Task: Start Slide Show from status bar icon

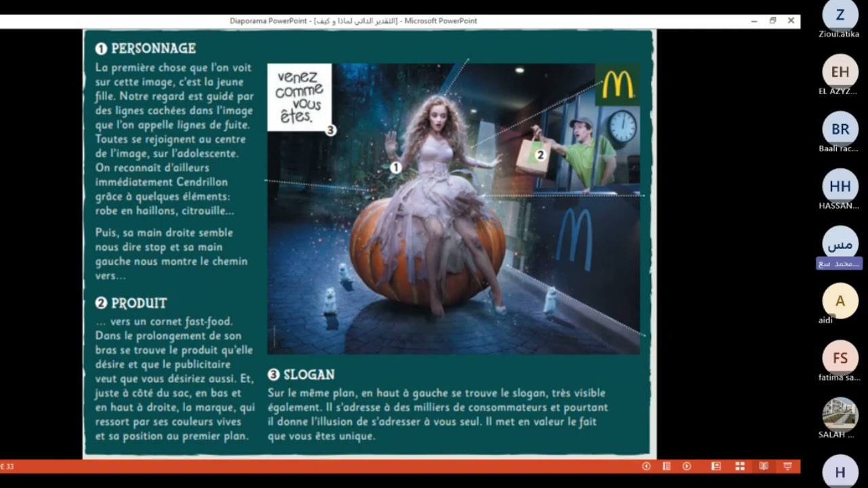Action: click(x=787, y=466)
